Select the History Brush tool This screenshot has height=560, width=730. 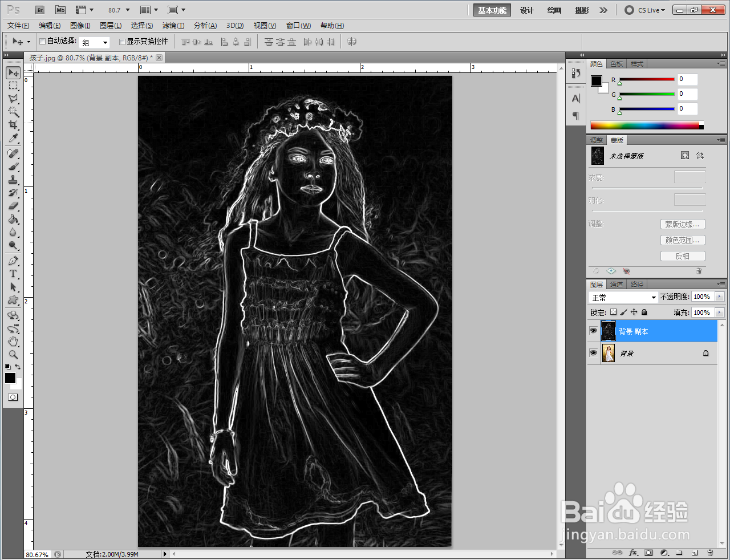13,193
